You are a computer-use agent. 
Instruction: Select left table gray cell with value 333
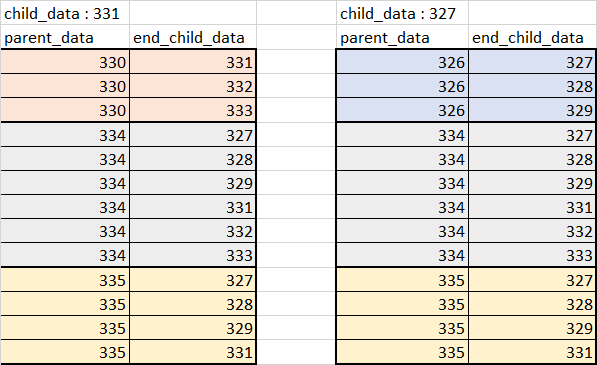click(193, 255)
